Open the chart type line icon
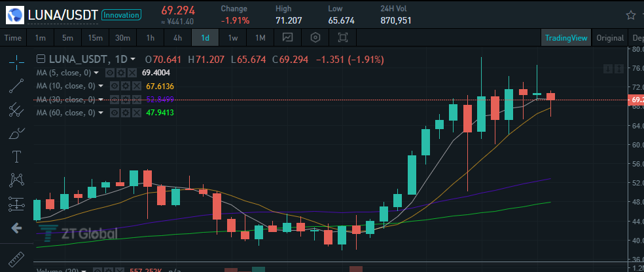This screenshot has width=644, height=272. [x=287, y=38]
